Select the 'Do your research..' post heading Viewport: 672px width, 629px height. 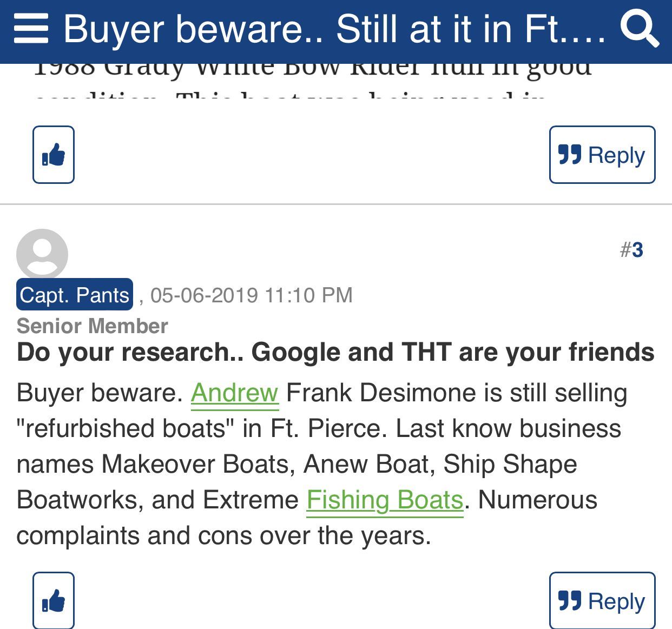point(335,352)
